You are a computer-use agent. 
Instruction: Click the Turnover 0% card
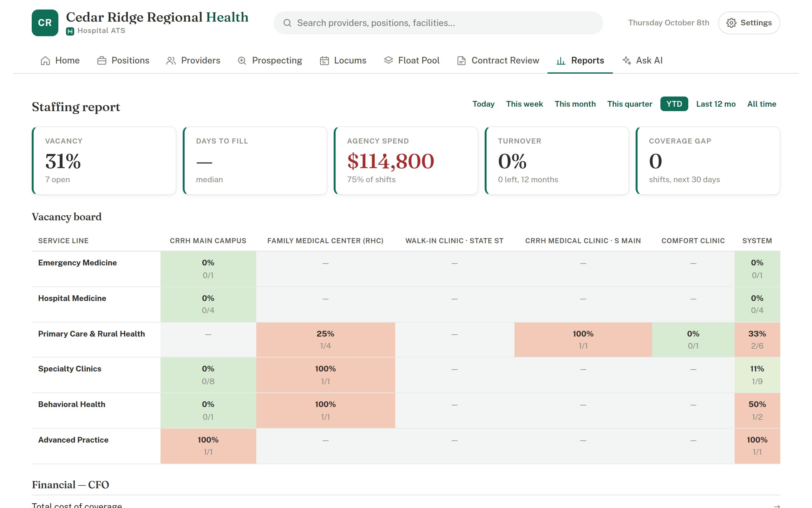[x=557, y=161]
